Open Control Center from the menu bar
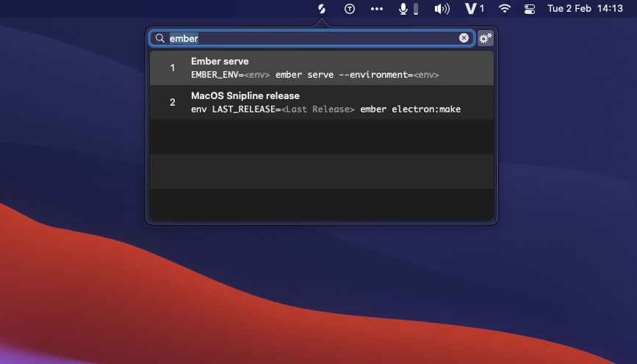This screenshot has width=637, height=364. coord(529,9)
